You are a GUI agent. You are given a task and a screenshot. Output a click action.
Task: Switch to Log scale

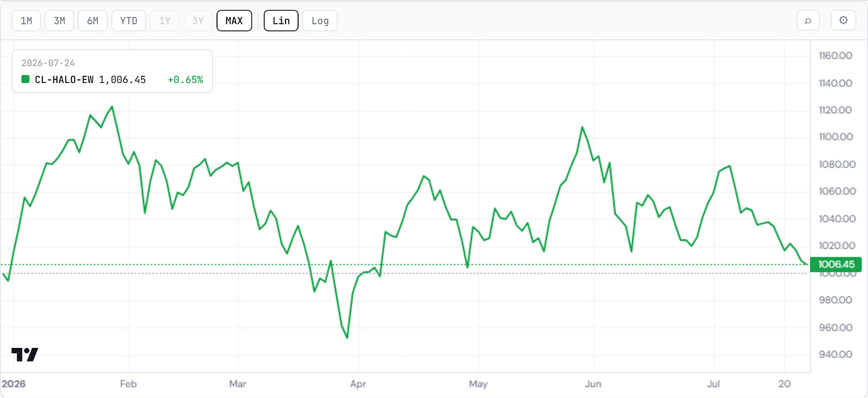point(320,20)
